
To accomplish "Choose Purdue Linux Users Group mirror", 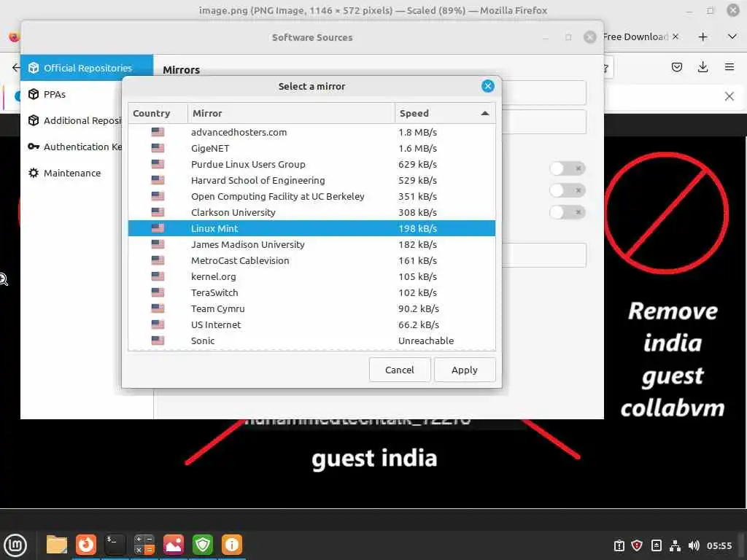I will point(311,164).
